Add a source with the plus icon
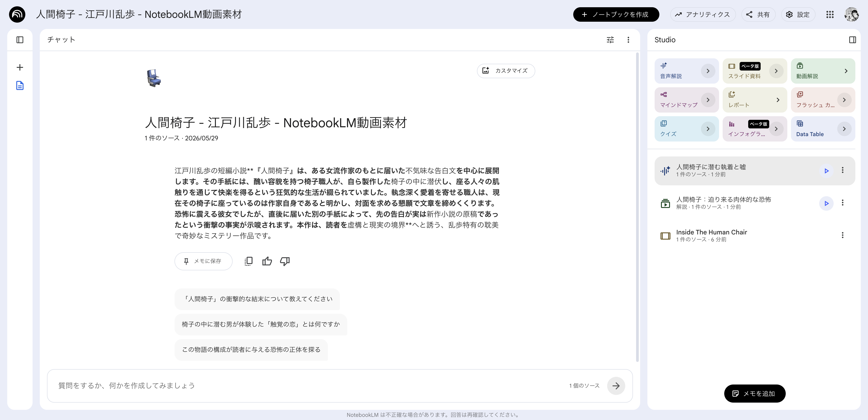The image size is (868, 420). point(20,67)
